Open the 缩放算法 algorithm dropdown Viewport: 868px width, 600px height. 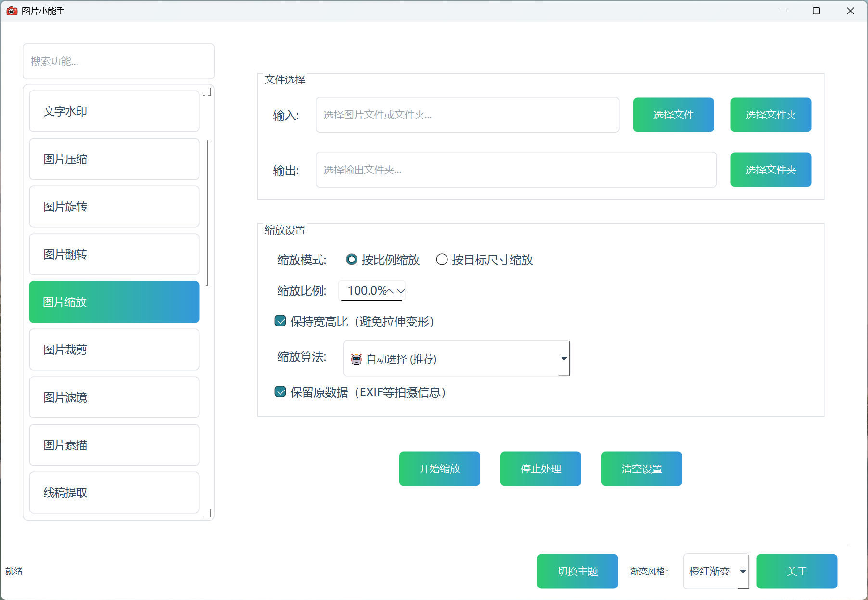pyautogui.click(x=563, y=358)
